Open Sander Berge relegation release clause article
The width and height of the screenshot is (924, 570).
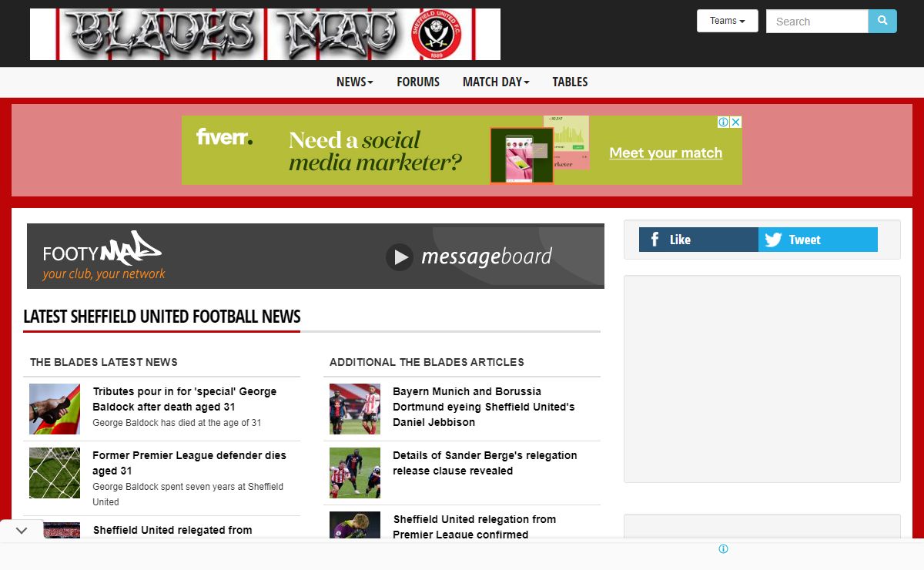tap(484, 463)
